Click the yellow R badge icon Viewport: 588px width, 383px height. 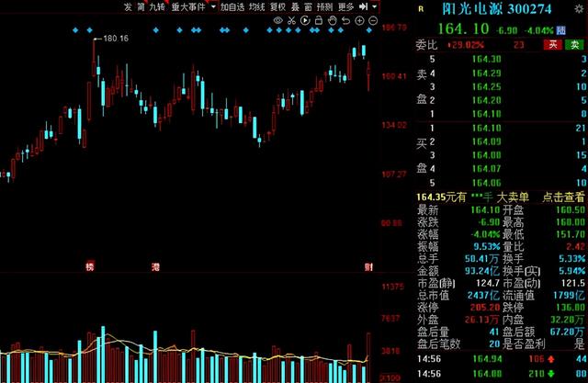click(421, 9)
